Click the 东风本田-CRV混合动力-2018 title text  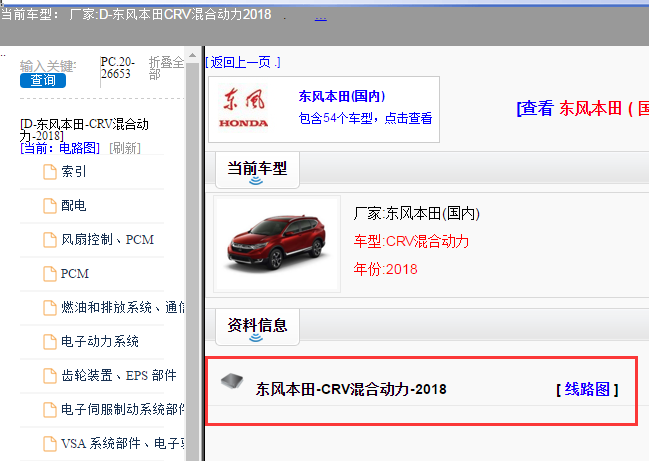coord(351,389)
